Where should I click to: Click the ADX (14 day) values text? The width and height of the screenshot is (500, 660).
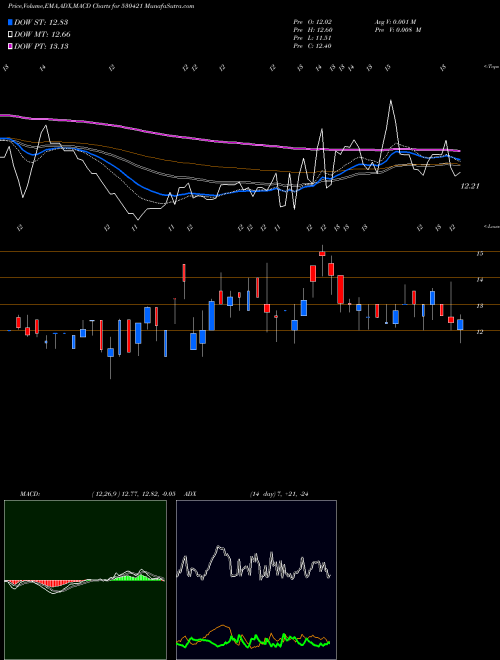click(x=279, y=494)
